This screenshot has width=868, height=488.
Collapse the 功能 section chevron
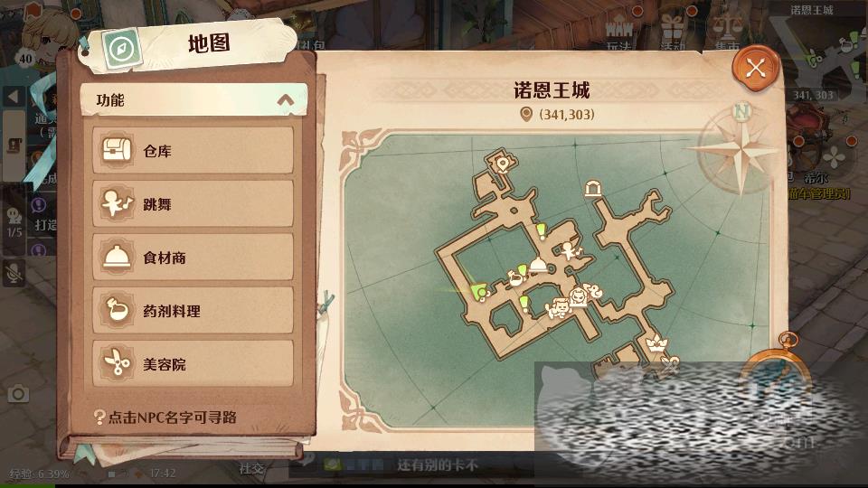click(x=285, y=100)
